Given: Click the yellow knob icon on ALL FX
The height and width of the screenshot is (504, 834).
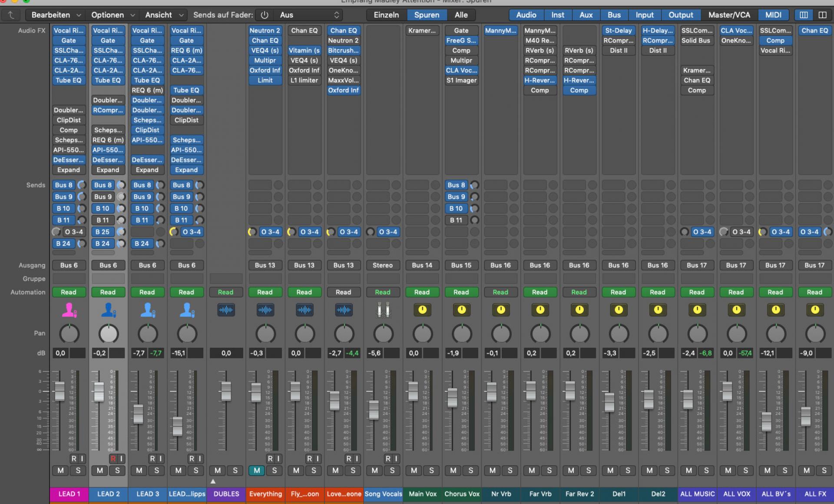Looking at the screenshot, I should coord(815,310).
